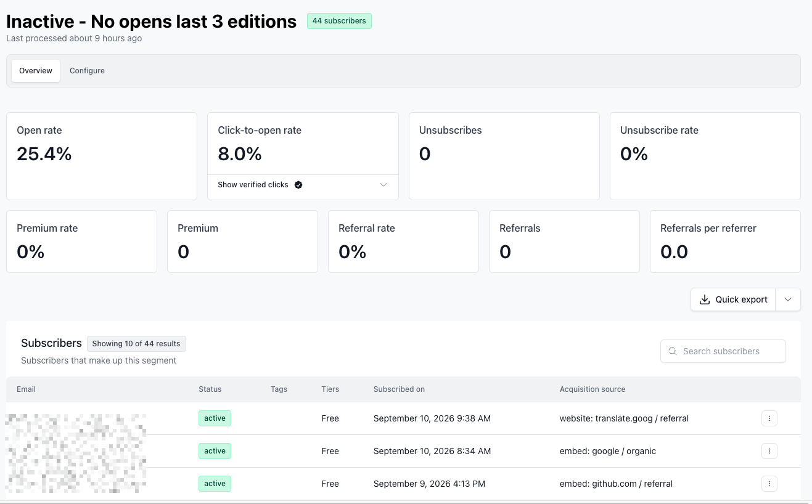Click the Status column header
The width and height of the screenshot is (812, 504).
click(210, 389)
